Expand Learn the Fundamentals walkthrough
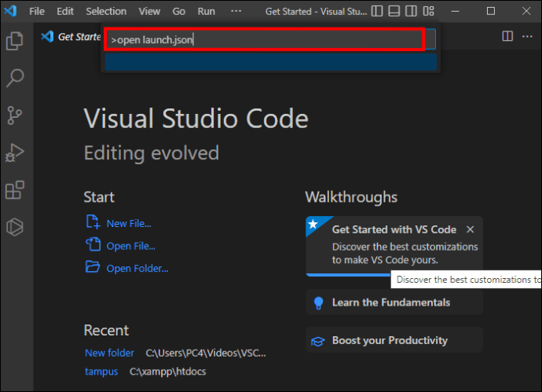Viewport: 542px width, 392px height. tap(394, 302)
